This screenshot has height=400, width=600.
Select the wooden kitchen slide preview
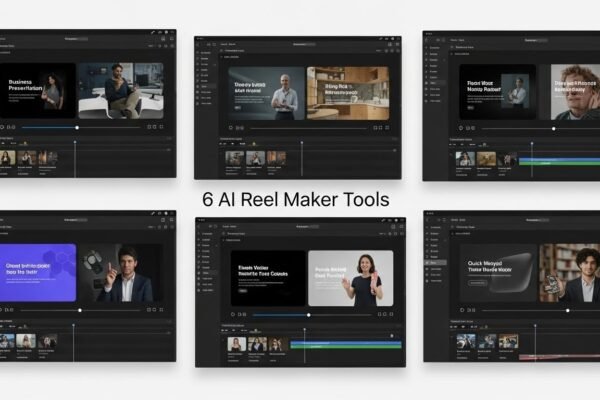(348, 93)
